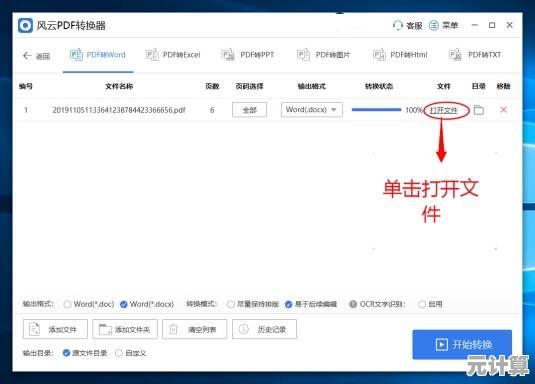Click the PDF转Word tab icon

click(x=76, y=55)
